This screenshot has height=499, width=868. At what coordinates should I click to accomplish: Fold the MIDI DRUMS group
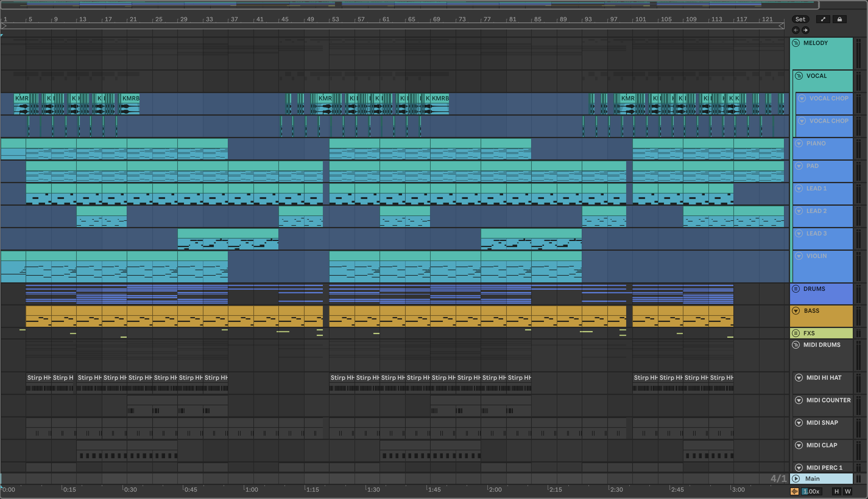(796, 345)
